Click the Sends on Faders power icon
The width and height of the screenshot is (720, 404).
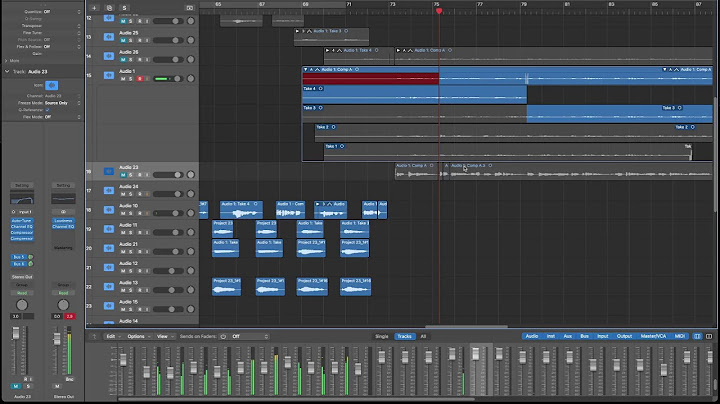[223, 337]
